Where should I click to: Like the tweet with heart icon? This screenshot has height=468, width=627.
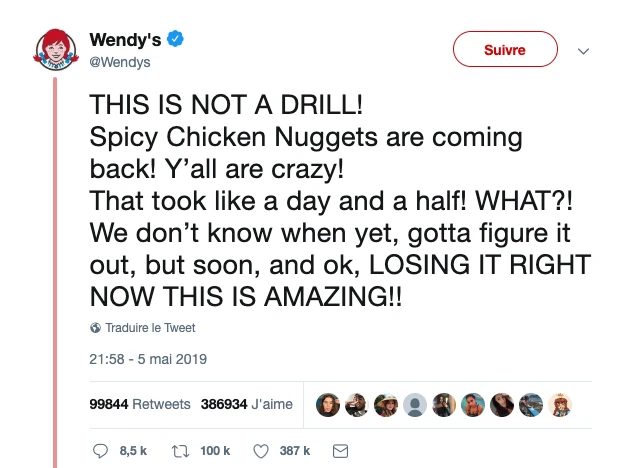click(261, 451)
